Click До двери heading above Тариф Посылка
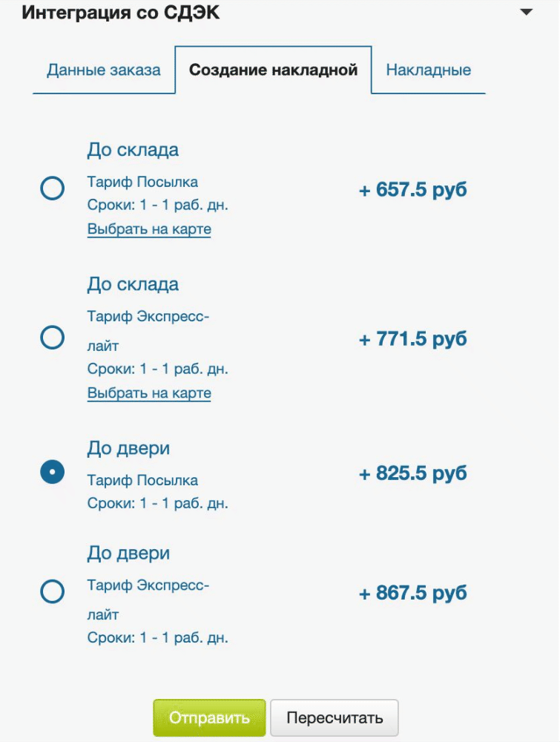The width and height of the screenshot is (560, 742). [x=128, y=448]
